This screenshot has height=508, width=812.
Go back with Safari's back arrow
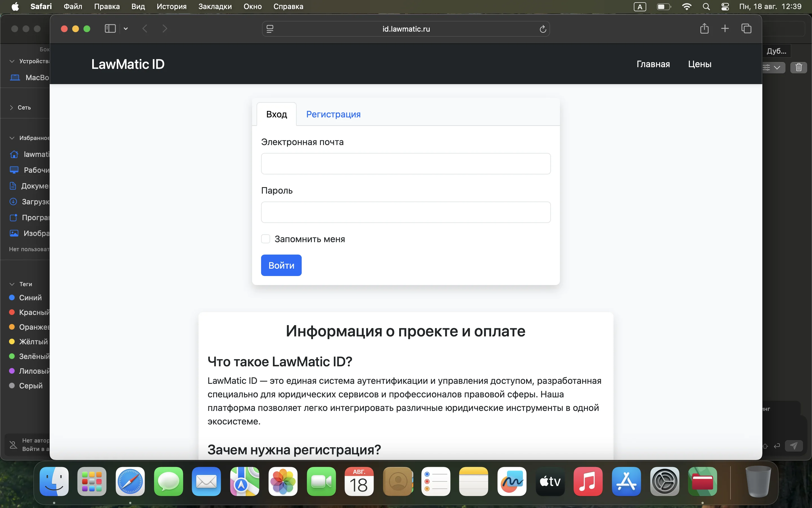pos(145,29)
